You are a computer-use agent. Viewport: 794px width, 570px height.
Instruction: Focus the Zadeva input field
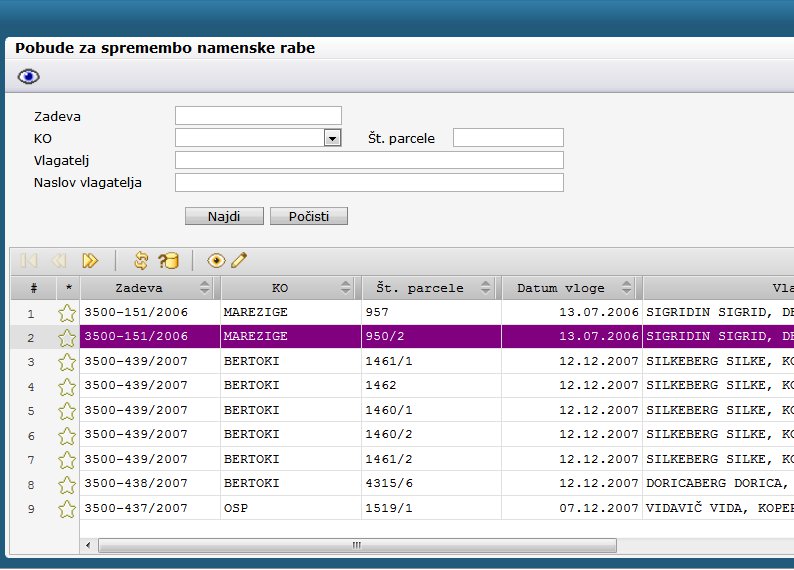[258, 115]
